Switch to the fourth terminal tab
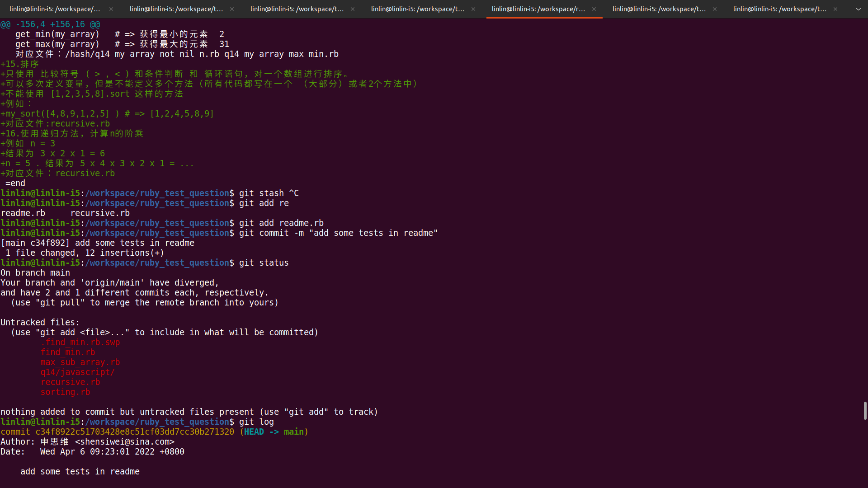This screenshot has height=488, width=868. pyautogui.click(x=418, y=9)
